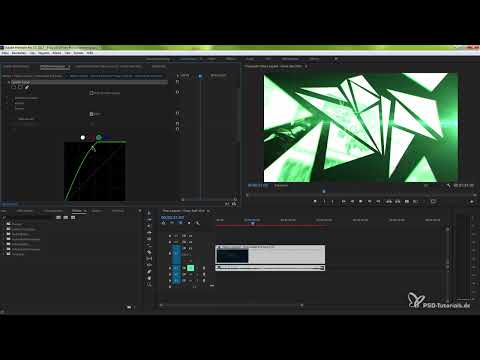Open the Program monitor button editor
Viewport: 480px width, 360px height.
tap(471, 201)
